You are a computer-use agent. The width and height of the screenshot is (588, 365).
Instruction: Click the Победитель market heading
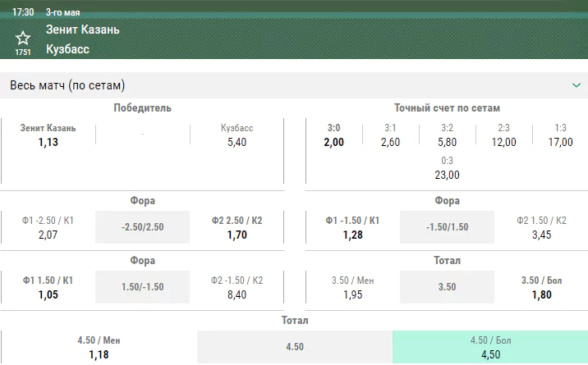coord(143,107)
